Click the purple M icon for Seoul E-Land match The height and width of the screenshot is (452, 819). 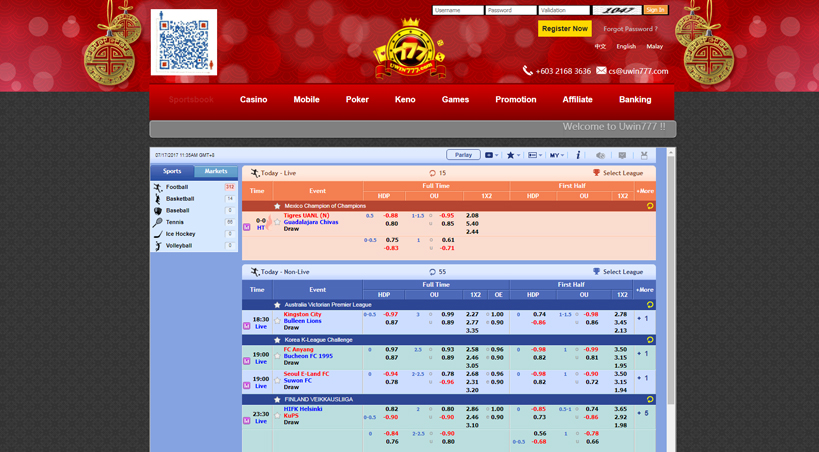(247, 386)
